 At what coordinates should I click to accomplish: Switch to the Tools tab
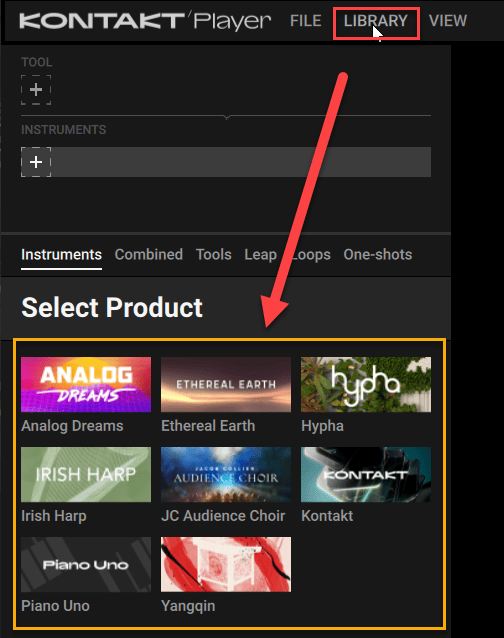tap(214, 255)
